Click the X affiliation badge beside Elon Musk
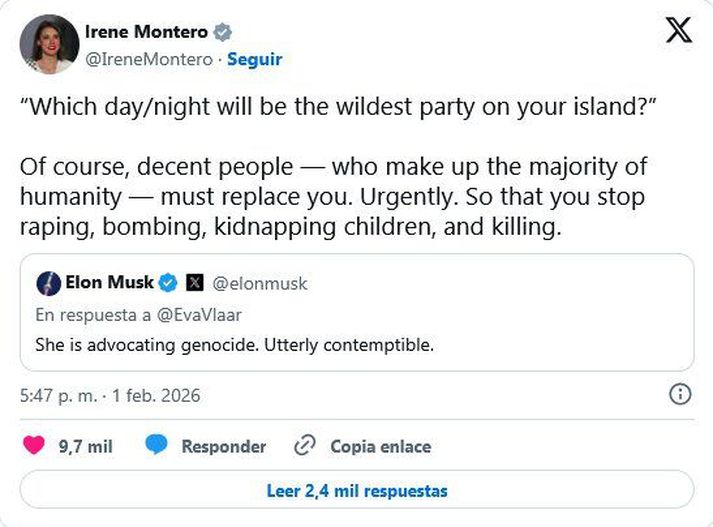The height and width of the screenshot is (527, 713). (194, 283)
